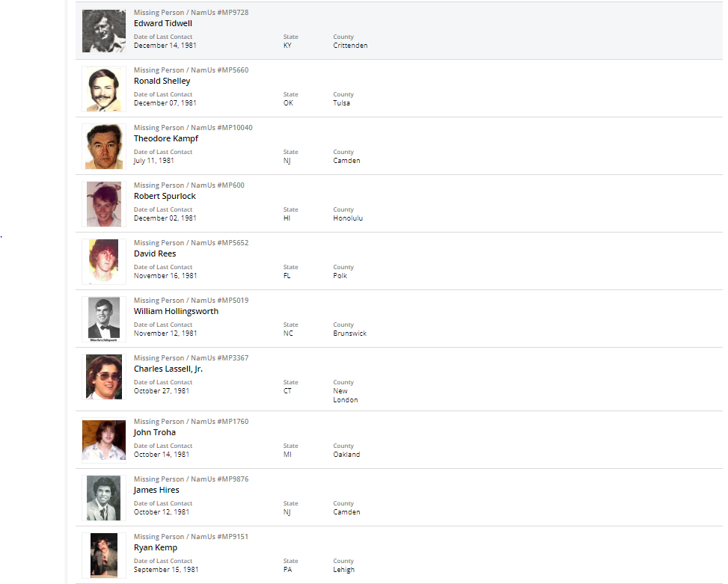Open Edward Tidwell's photo thumbnail
Viewport: 728px width, 584px height.
click(x=103, y=31)
